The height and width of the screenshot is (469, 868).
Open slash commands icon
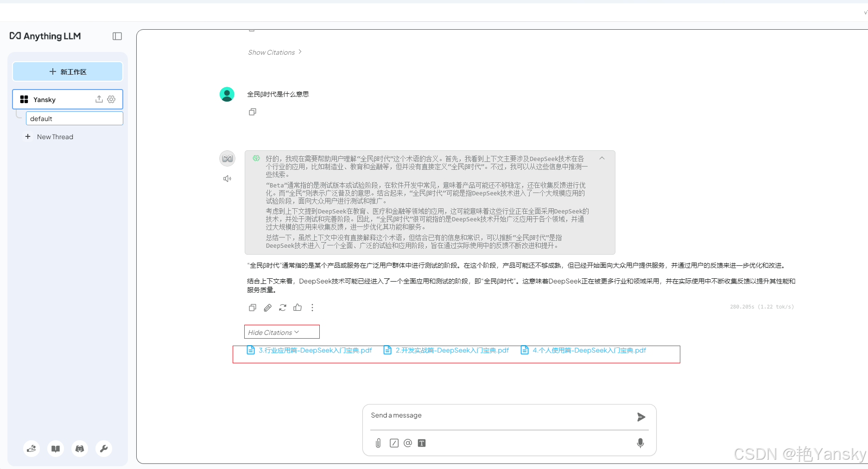tap(394, 443)
